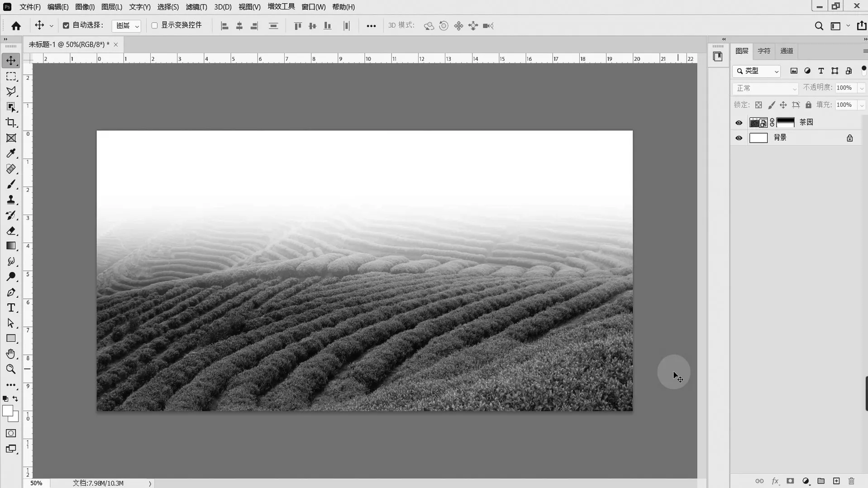Select the Pen tool
Screen dimensions: 868x488
pos(11,292)
